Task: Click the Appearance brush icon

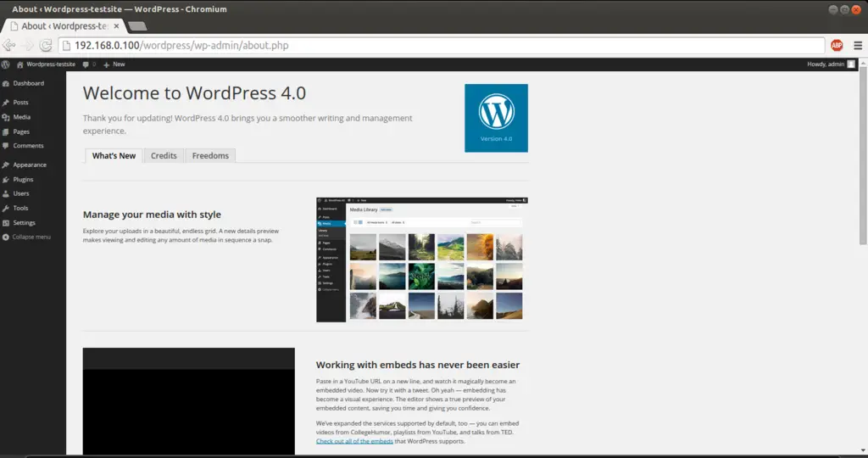Action: (6, 165)
